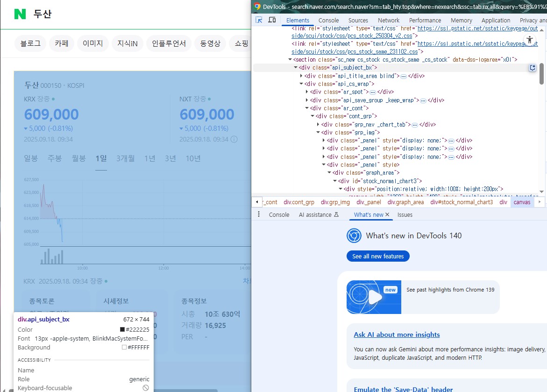Select the 주봉 chart period tab
This screenshot has width=547, height=392.
point(55,158)
